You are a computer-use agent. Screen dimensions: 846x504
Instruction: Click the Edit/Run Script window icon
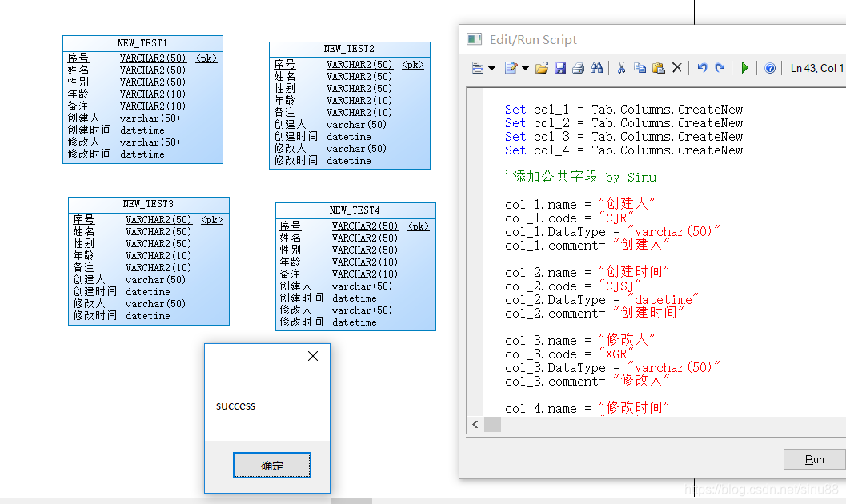(x=475, y=39)
